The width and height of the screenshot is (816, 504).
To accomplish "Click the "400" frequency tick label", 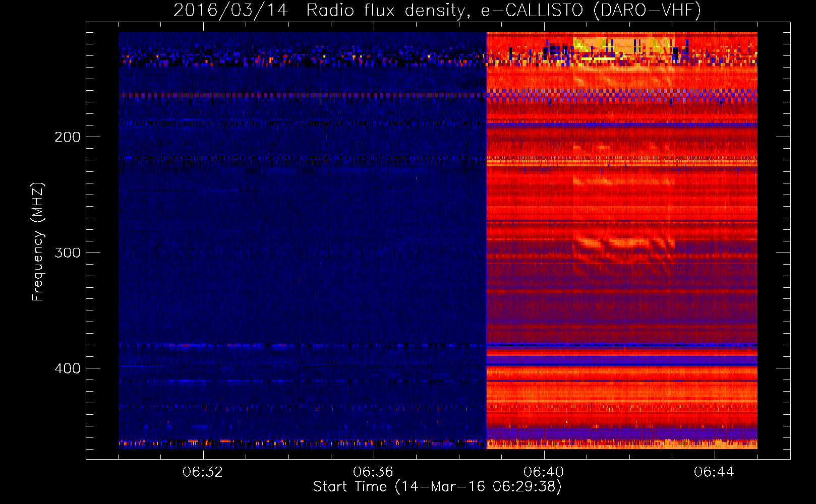I will coord(68,368).
